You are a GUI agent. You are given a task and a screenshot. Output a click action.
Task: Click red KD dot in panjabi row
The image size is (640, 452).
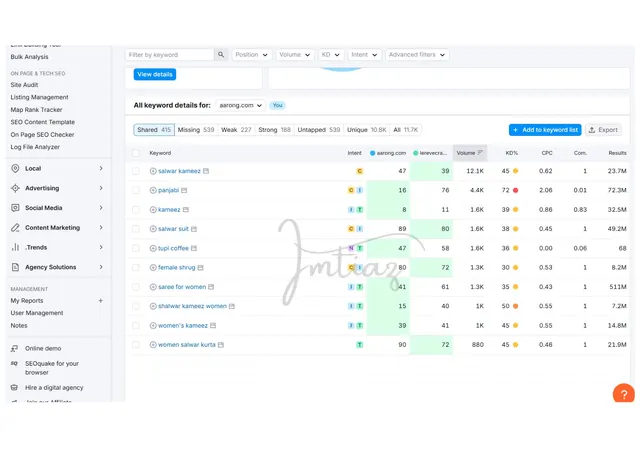click(x=516, y=190)
